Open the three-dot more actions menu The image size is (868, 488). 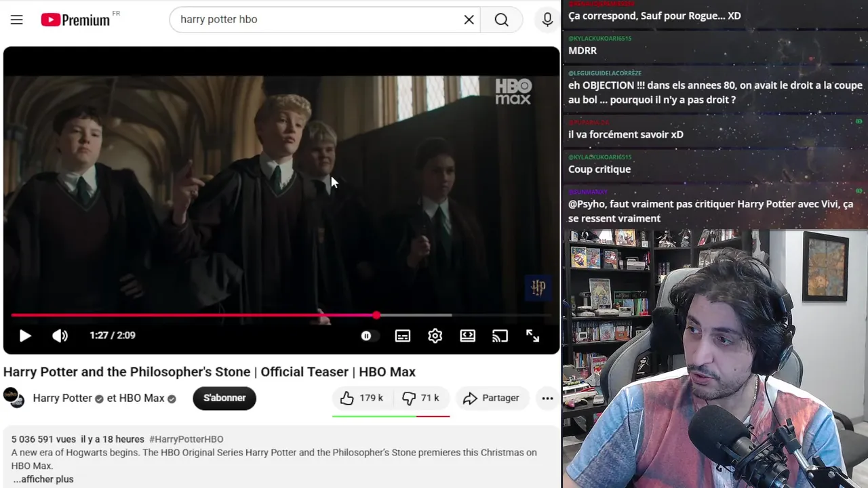click(x=547, y=398)
